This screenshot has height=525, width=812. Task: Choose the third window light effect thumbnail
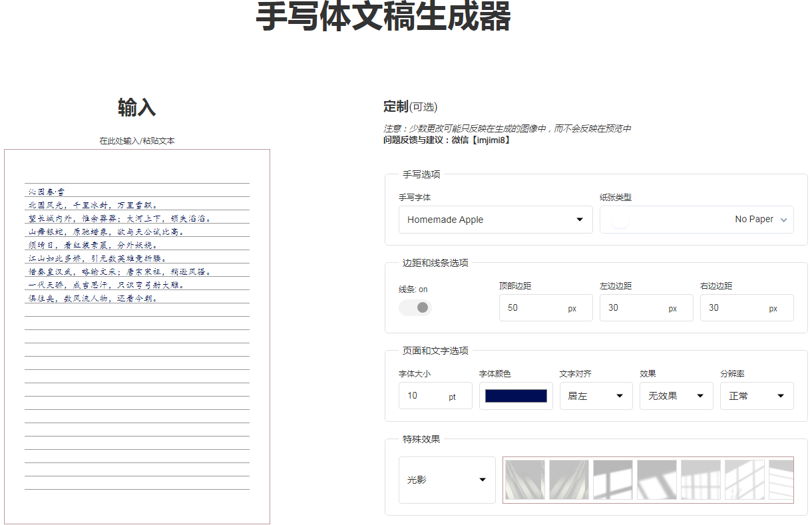click(x=612, y=479)
